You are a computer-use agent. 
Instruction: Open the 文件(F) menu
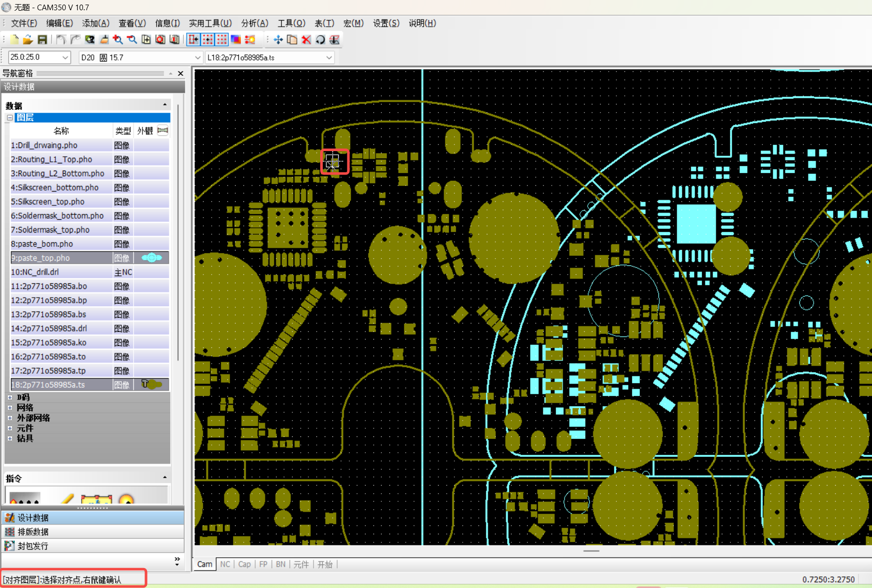[x=24, y=23]
